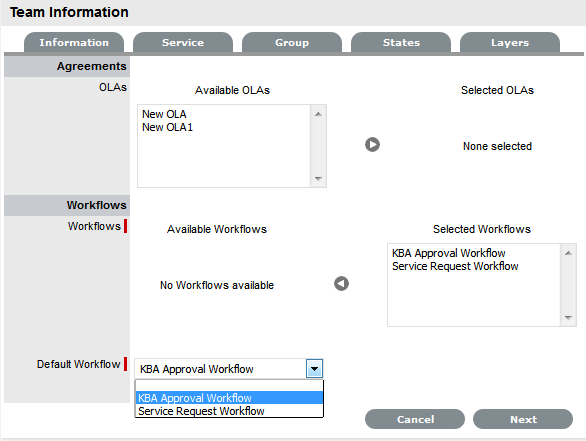Select the blank option in Default Workflow list

pos(229,386)
